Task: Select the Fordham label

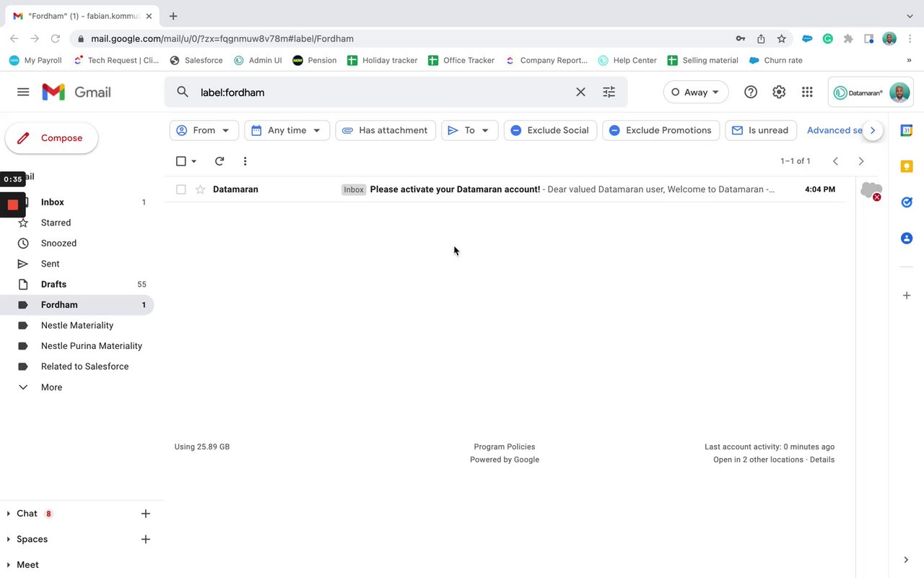Action: [x=77, y=305]
